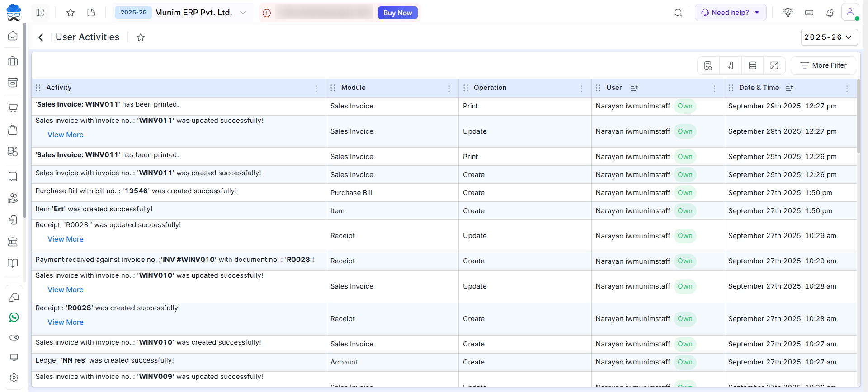
Task: Click the Buy Now button
Action: 397,13
